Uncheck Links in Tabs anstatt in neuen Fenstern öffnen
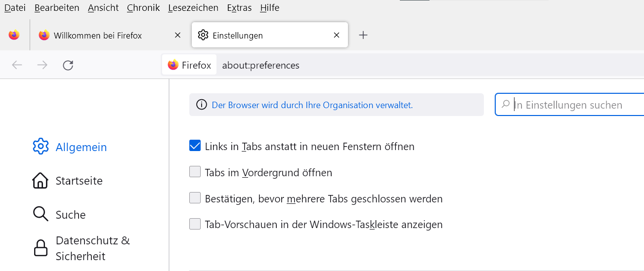Image resolution: width=644 pixels, height=271 pixels. [195, 146]
